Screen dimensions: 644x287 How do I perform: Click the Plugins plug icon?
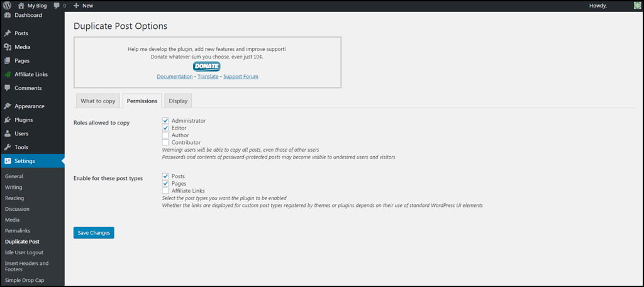(8, 120)
